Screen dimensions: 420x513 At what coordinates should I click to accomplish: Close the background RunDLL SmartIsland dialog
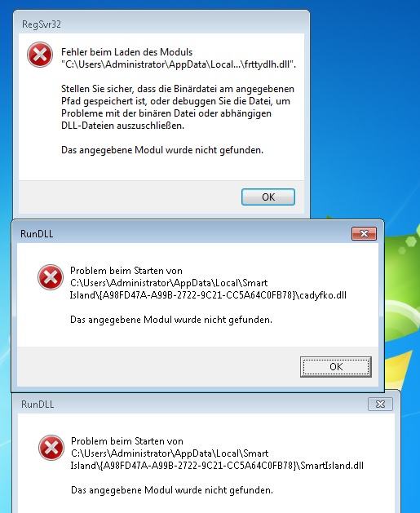380,404
